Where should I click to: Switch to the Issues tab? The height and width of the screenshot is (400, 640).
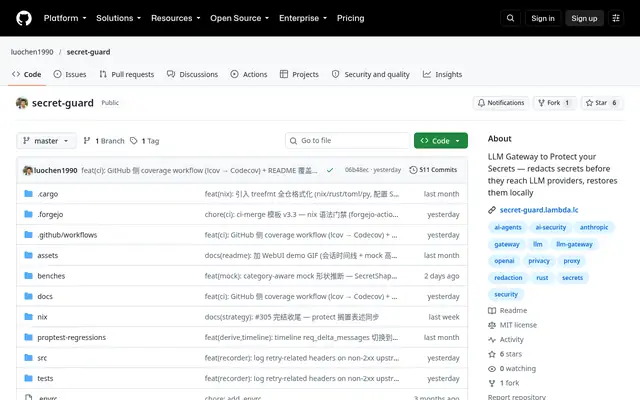pos(70,74)
